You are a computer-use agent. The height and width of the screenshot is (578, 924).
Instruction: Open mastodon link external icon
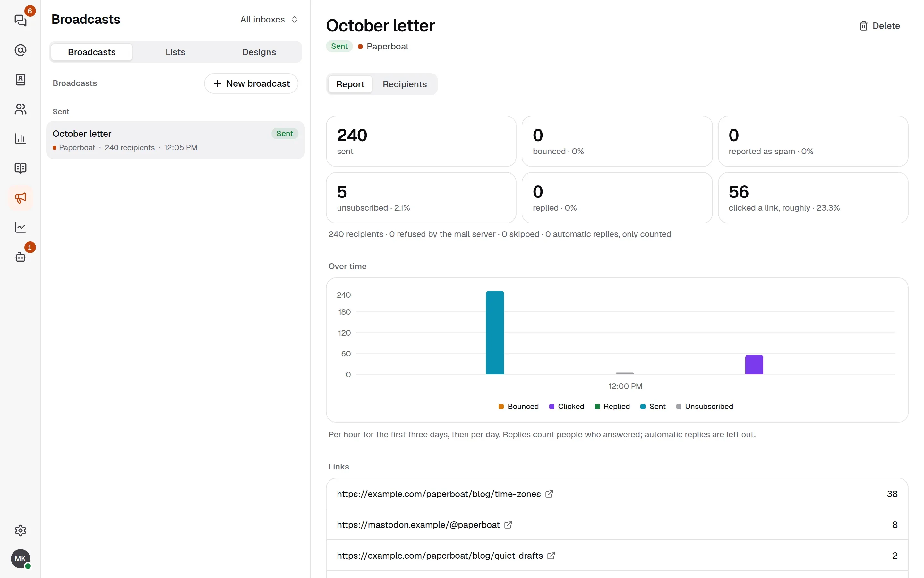click(x=508, y=525)
